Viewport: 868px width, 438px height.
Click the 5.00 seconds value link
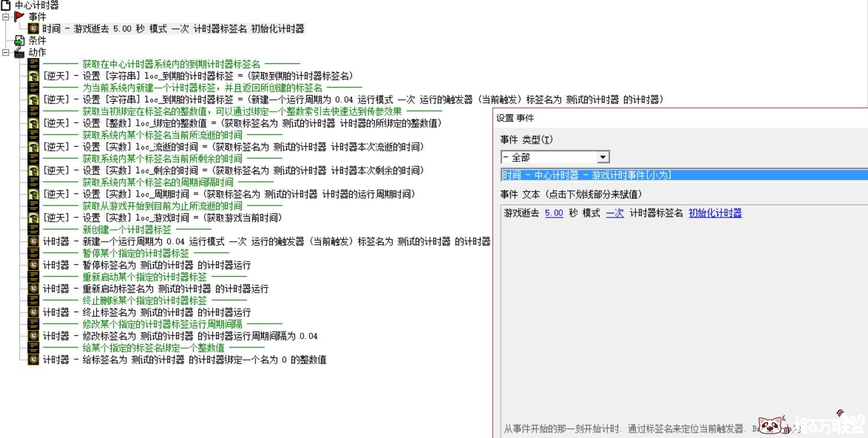point(553,213)
